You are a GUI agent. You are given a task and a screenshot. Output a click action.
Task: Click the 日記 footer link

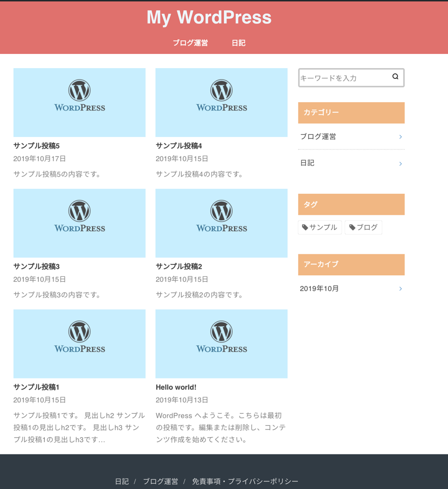click(x=122, y=481)
